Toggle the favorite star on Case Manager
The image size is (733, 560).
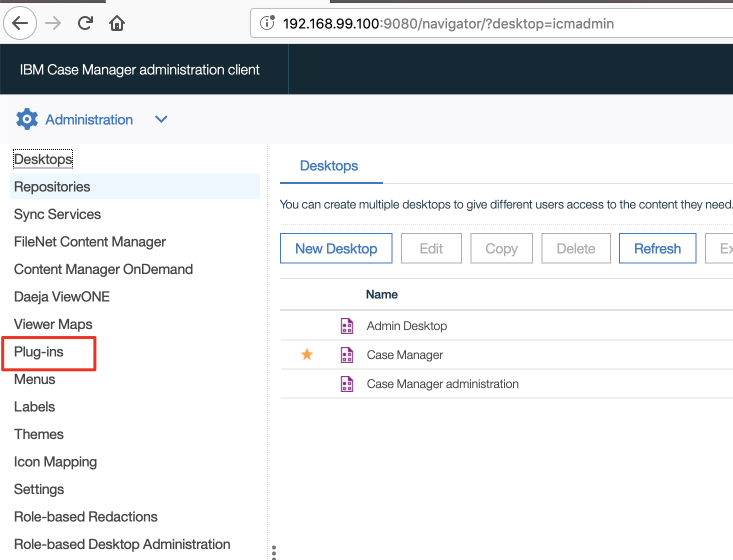(306, 354)
